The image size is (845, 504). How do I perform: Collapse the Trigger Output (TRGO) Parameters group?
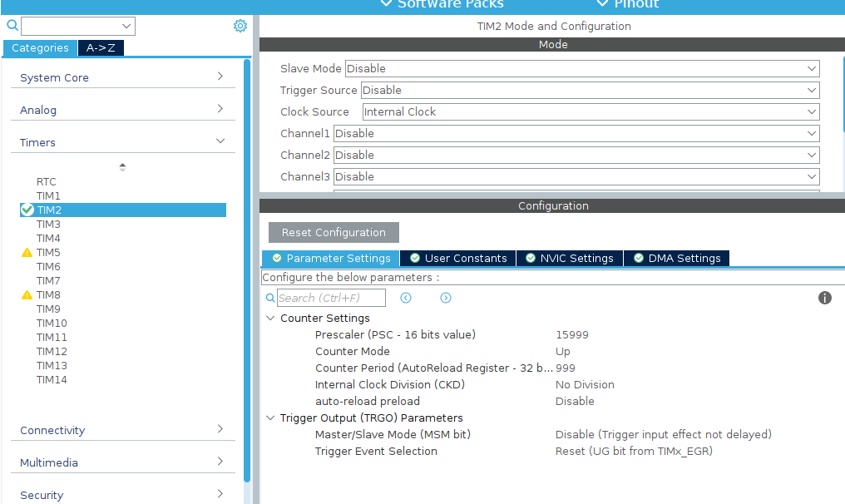(x=270, y=418)
